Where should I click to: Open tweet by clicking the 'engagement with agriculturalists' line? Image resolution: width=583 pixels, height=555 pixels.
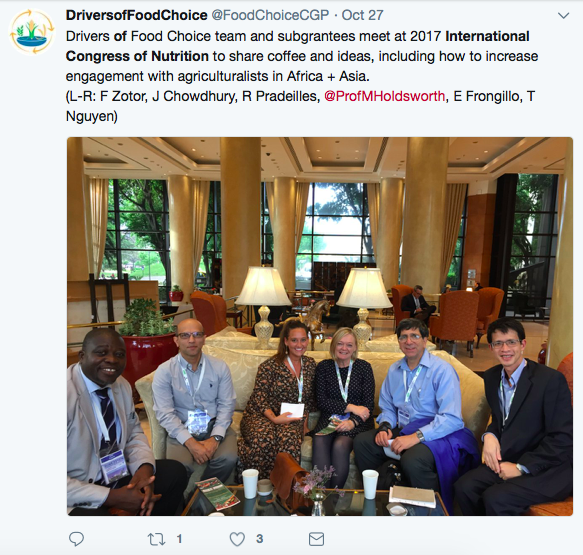[218, 76]
